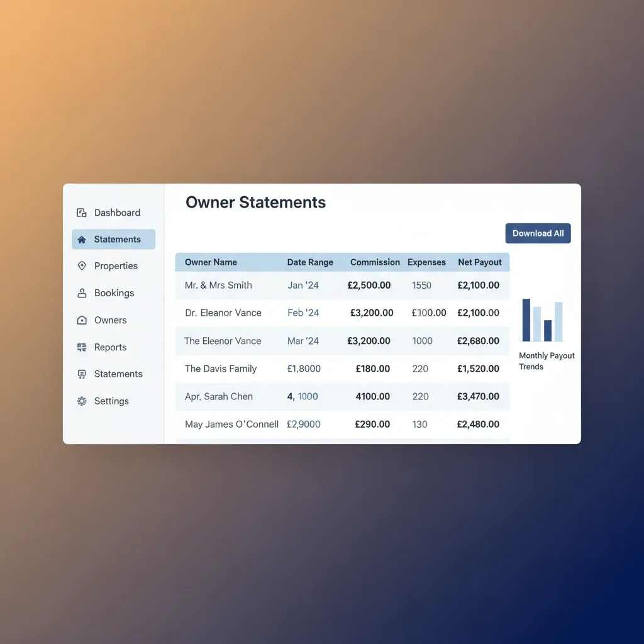Click the Net Payout column header
Image resolution: width=644 pixels, height=644 pixels.
pyautogui.click(x=480, y=262)
